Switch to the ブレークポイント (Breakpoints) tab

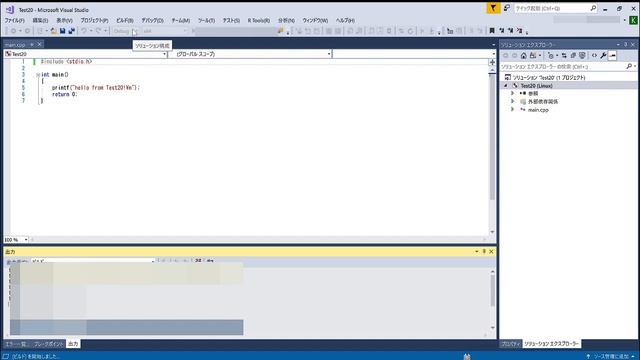[48, 344]
